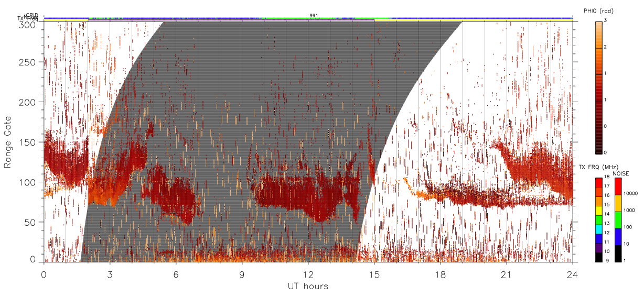Click the blue NOISE swatch between 10 and 100

(618, 237)
